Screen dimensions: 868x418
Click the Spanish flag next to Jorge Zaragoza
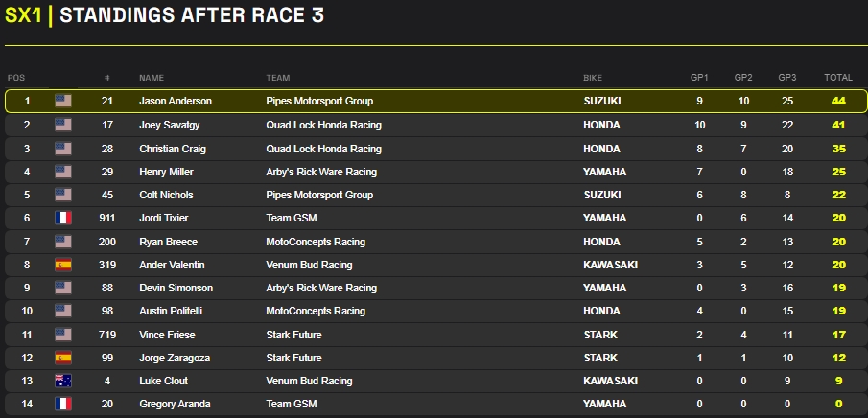pyautogui.click(x=63, y=358)
